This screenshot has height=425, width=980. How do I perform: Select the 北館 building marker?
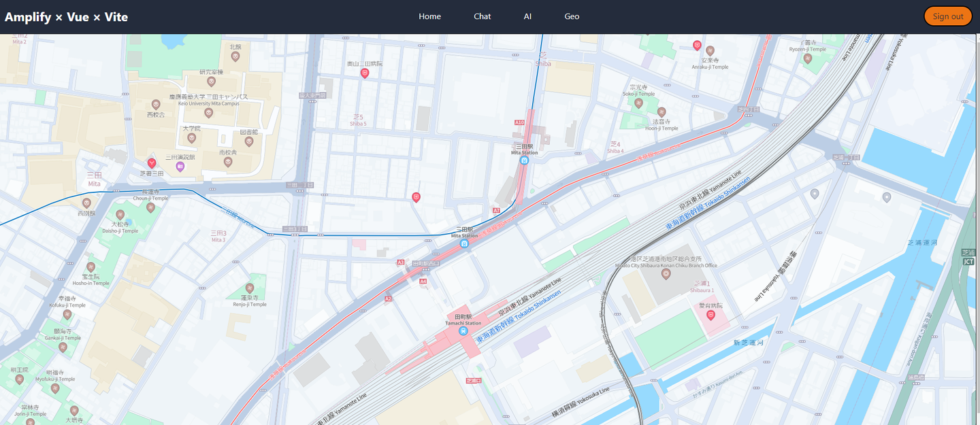click(x=235, y=57)
